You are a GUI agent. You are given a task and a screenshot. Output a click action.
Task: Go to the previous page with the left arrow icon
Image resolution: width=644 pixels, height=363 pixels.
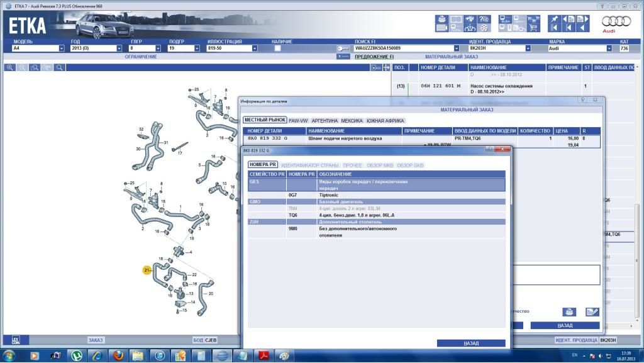[569, 19]
